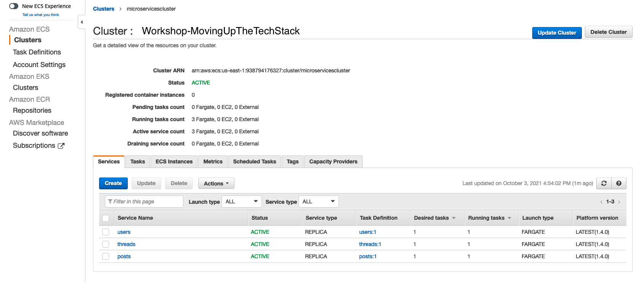Screen dimensions: 644x283
Task: Click the Delete Cluster button
Action: click(x=609, y=32)
